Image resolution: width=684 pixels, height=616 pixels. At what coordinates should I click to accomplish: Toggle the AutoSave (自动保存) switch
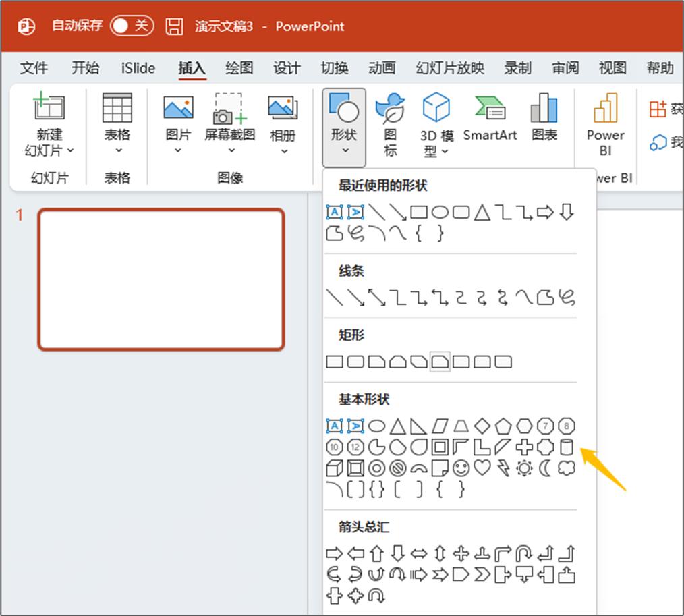point(132,26)
